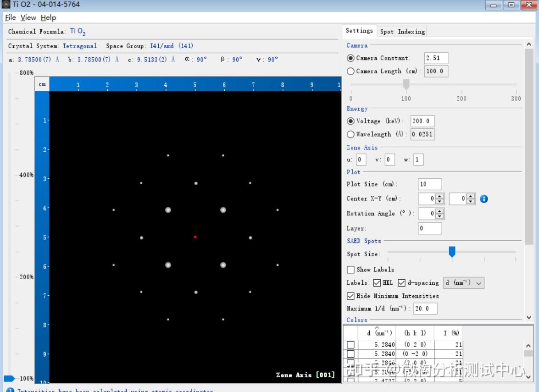Viewport: 539px width, 392px height.
Task: Decrease the Center X value with the down arrow
Action: (x=439, y=201)
